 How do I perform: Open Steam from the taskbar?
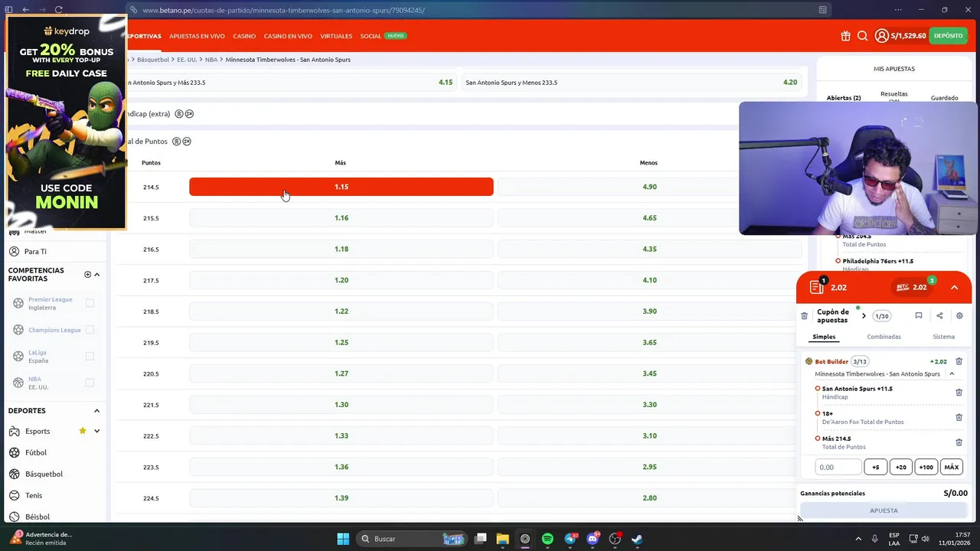pos(637,539)
